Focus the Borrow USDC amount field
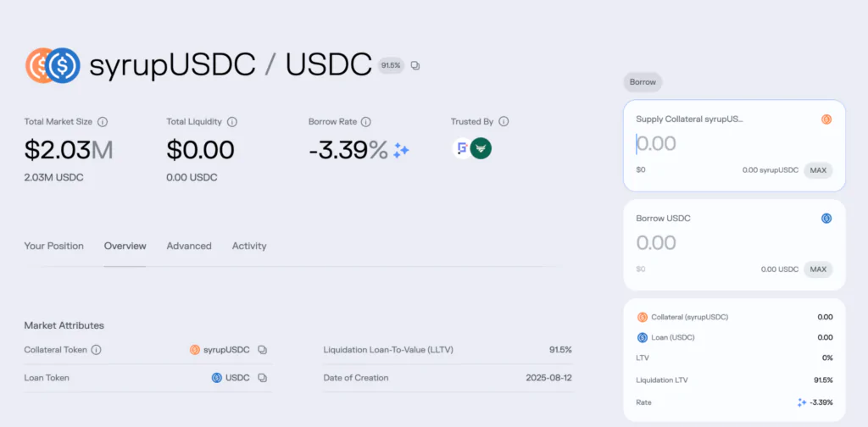The width and height of the screenshot is (868, 427). tap(712, 243)
